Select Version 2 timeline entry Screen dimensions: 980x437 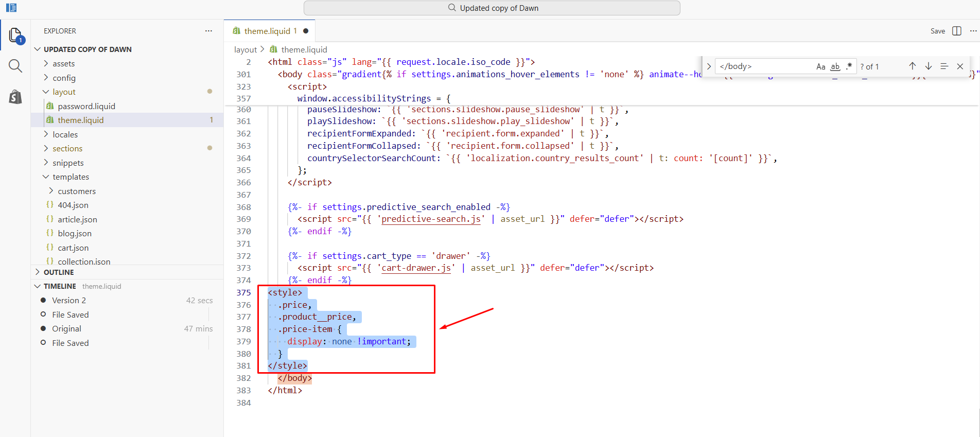coord(69,300)
